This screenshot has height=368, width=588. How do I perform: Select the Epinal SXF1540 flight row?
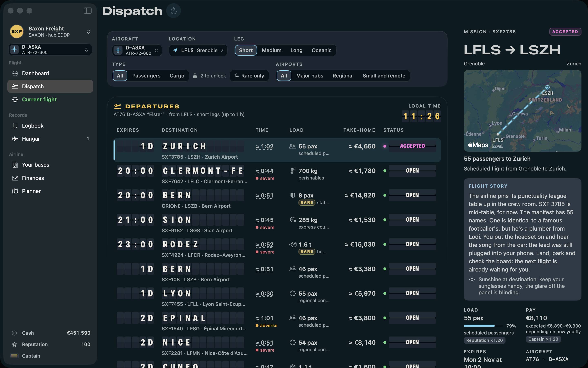(x=277, y=322)
